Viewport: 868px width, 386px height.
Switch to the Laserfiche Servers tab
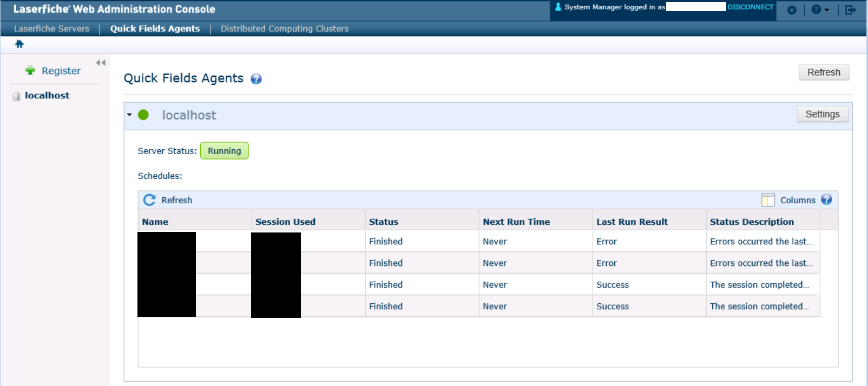51,29
